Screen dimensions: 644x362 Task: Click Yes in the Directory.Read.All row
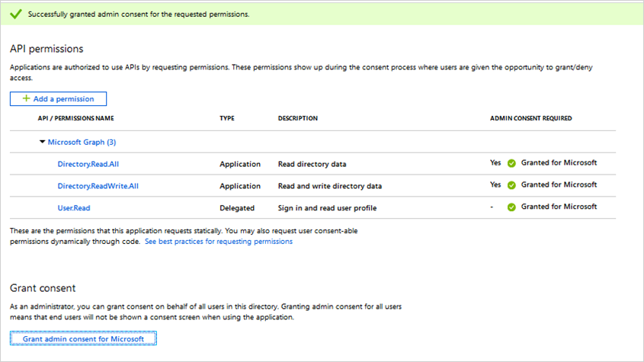tap(495, 163)
